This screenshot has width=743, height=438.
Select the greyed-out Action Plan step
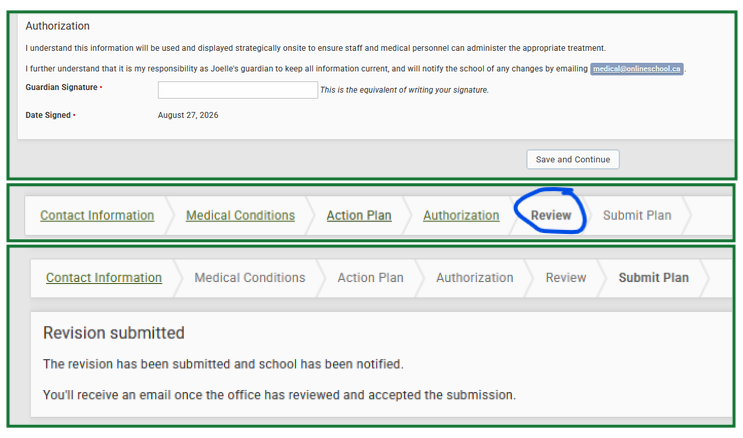pyautogui.click(x=370, y=277)
